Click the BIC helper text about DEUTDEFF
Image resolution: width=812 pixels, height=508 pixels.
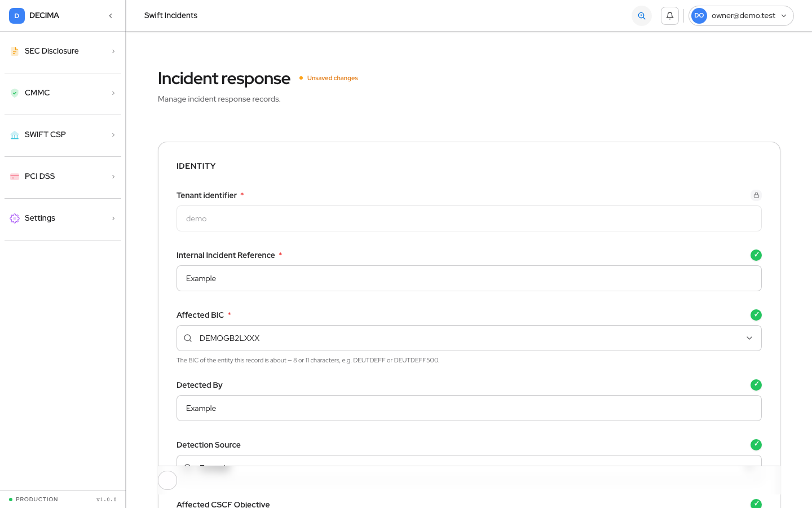[x=308, y=360]
